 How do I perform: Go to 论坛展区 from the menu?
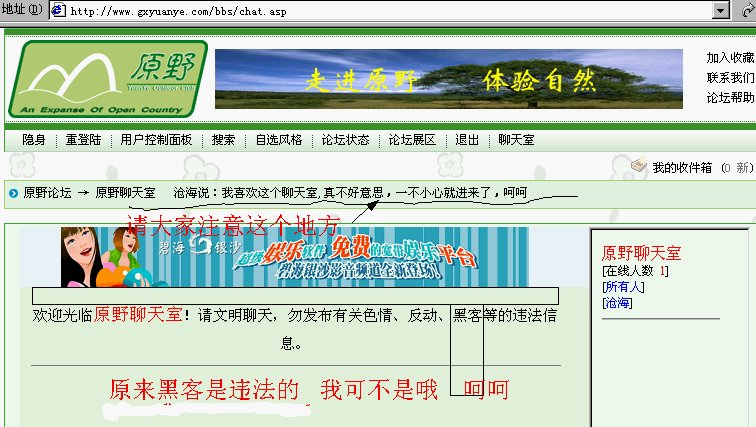tap(412, 140)
